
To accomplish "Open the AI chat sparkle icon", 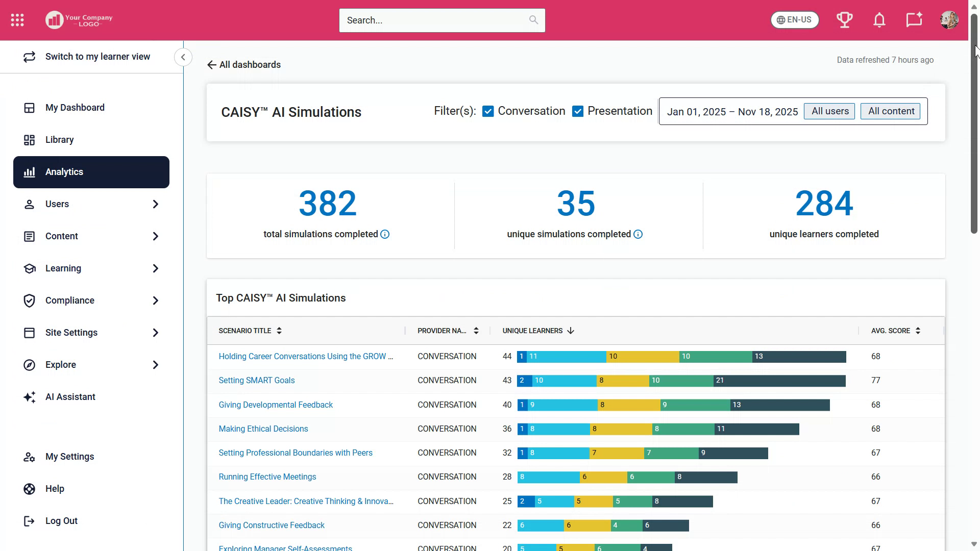I will (x=914, y=20).
